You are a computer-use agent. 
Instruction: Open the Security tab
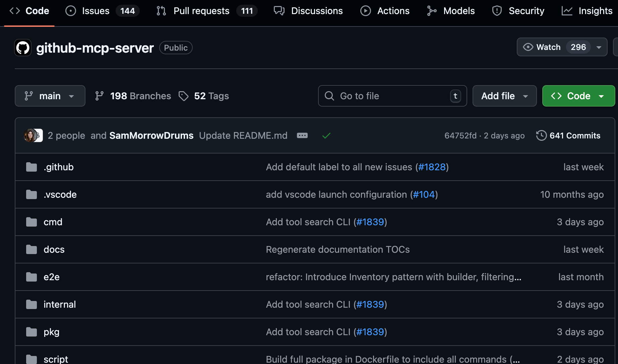pyautogui.click(x=518, y=11)
